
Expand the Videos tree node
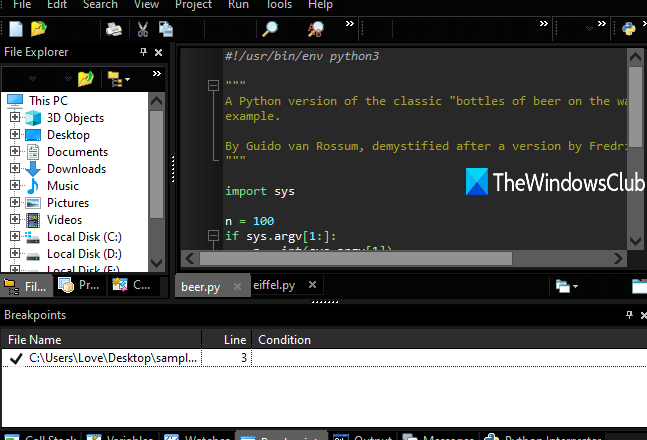point(15,219)
